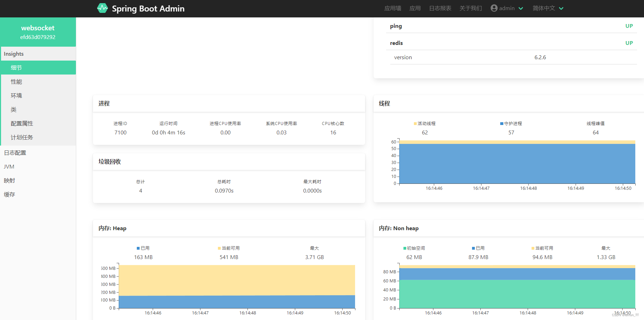The width and height of the screenshot is (644, 320).
Task: Click the Non heap memory chart area
Action: pyautogui.click(x=517, y=287)
